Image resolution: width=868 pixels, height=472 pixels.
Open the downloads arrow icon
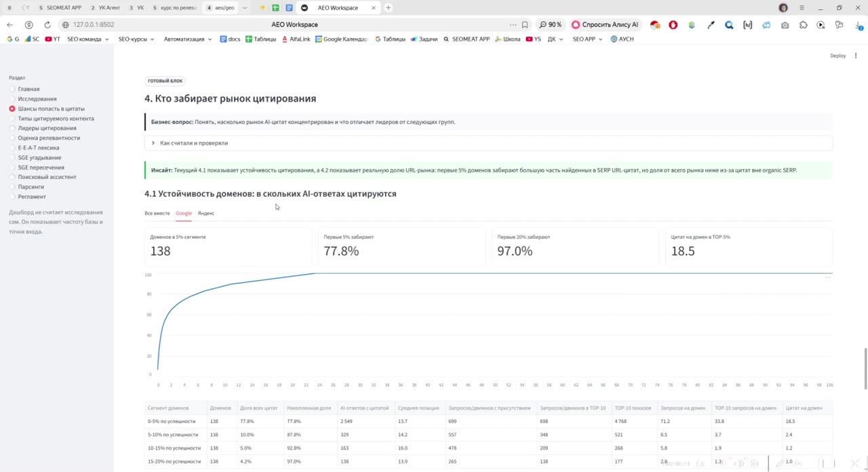(x=857, y=24)
